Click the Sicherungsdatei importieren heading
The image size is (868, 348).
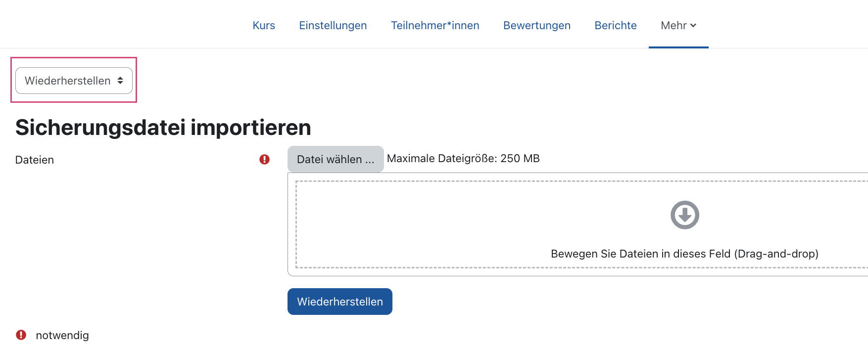tap(163, 128)
